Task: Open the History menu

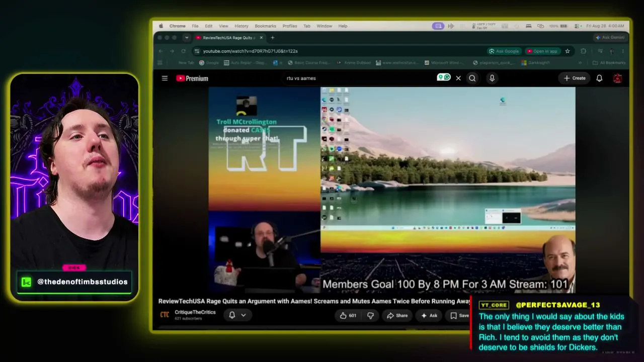Action: pyautogui.click(x=242, y=26)
